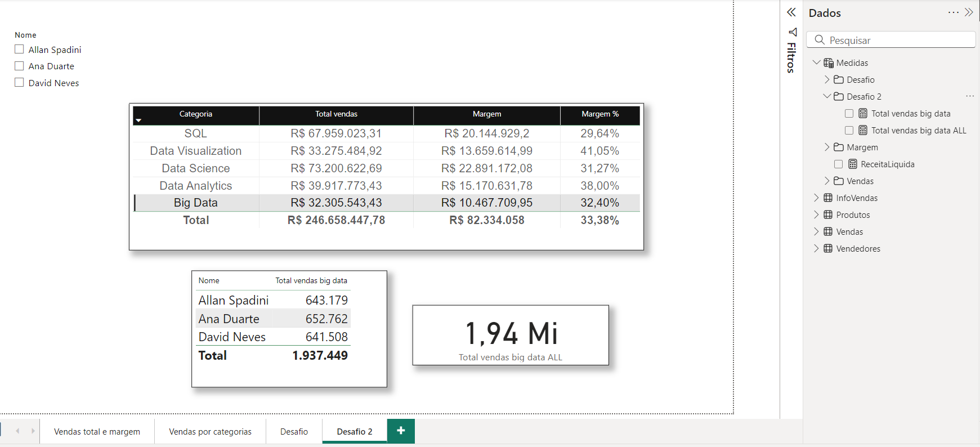Click the sort arrow in Categoria header

point(138,120)
